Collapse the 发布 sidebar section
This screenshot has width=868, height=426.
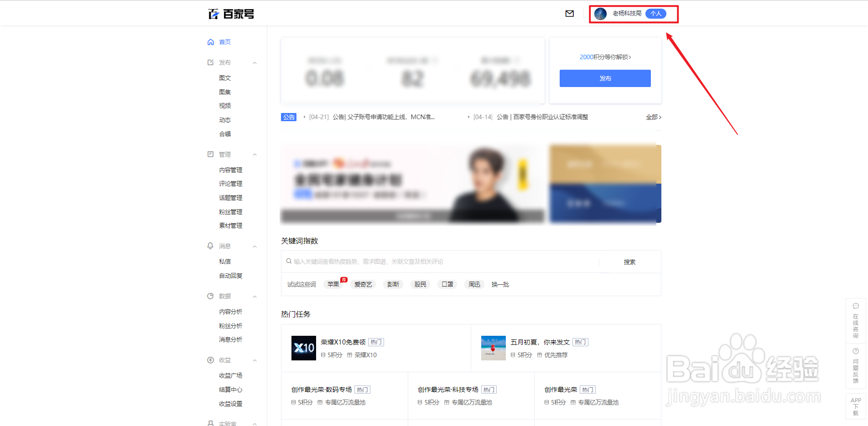(x=255, y=63)
